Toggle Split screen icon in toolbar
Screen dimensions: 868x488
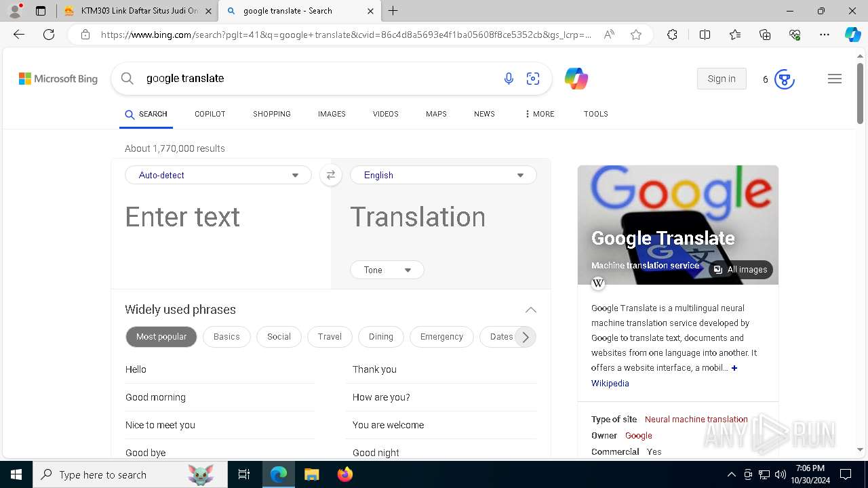tap(705, 35)
